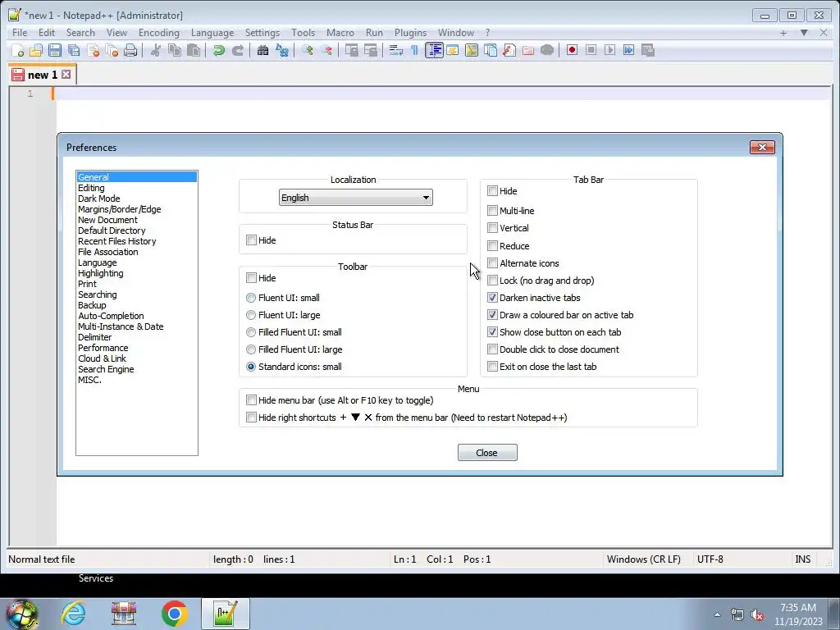Toggle Show All Characters pilcrow icon
The width and height of the screenshot is (840, 630).
(x=414, y=50)
